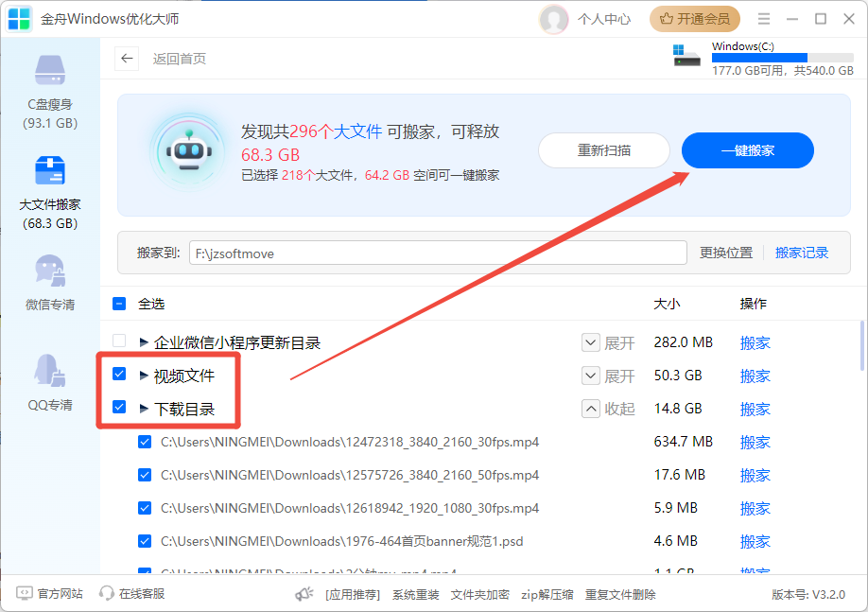
Task: Click the 开通会员 button
Action: click(695, 19)
